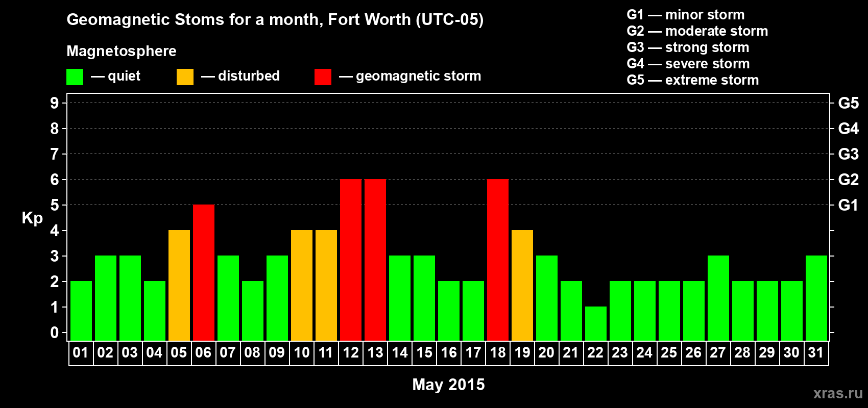Click the green bar for day 31
Image resolution: width=868 pixels, height=408 pixels.
pyautogui.click(x=816, y=298)
